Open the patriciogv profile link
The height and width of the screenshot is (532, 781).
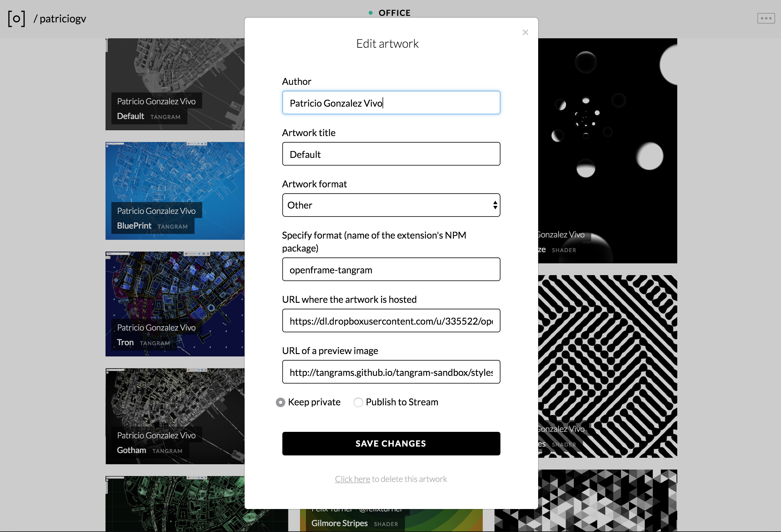[x=62, y=19]
